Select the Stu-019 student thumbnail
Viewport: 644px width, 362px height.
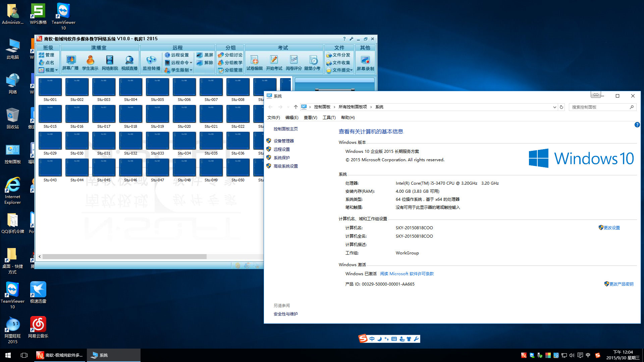click(157, 114)
